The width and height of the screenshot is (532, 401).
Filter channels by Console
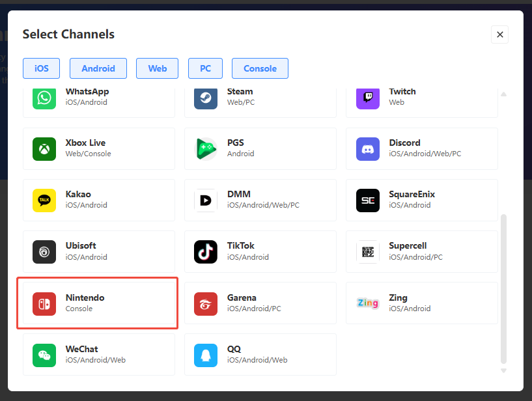pos(260,68)
